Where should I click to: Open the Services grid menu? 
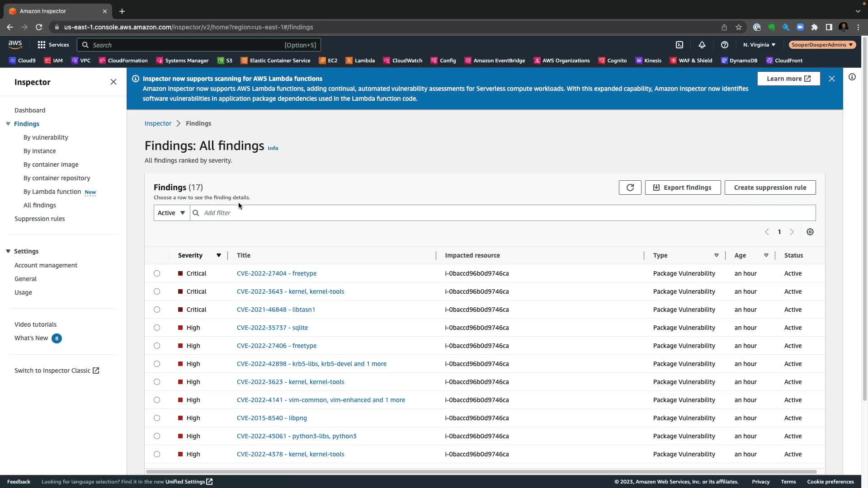[x=53, y=45]
